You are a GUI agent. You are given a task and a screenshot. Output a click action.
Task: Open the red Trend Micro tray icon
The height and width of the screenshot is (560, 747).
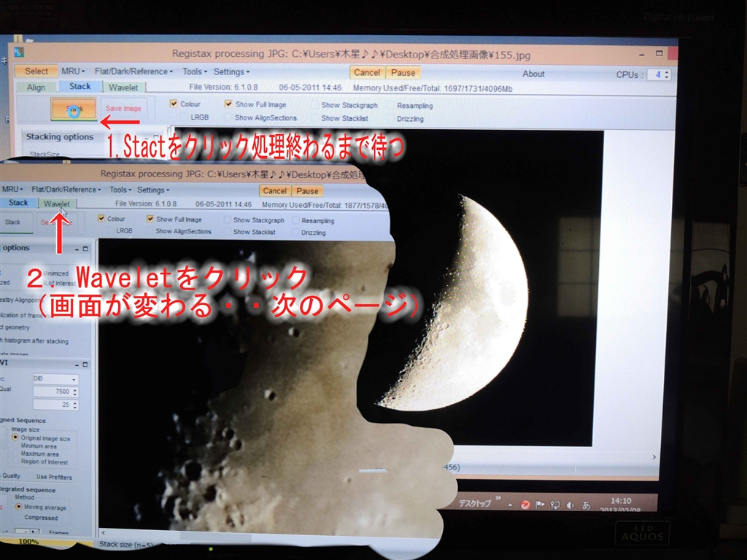525,505
